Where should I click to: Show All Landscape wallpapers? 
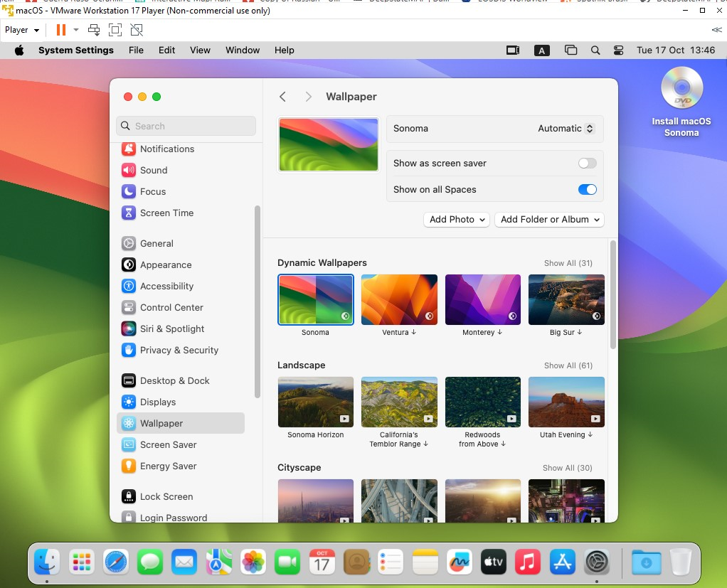[x=568, y=365]
